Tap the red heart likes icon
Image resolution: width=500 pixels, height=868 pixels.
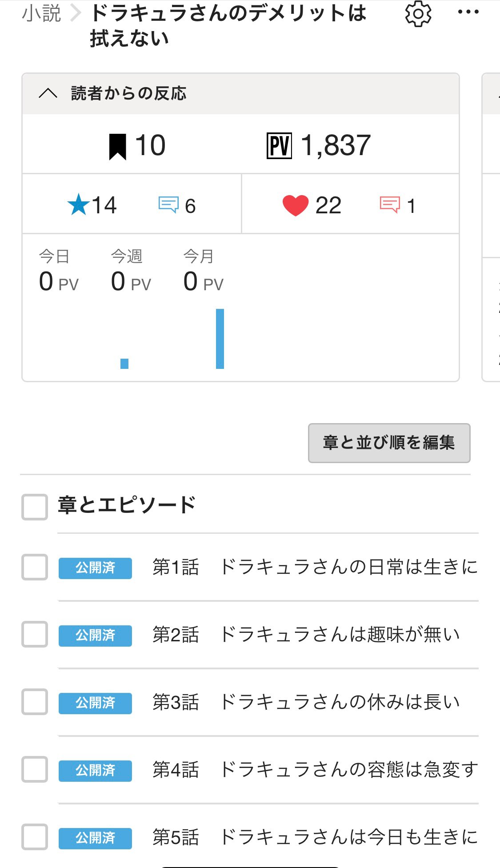coord(295,205)
